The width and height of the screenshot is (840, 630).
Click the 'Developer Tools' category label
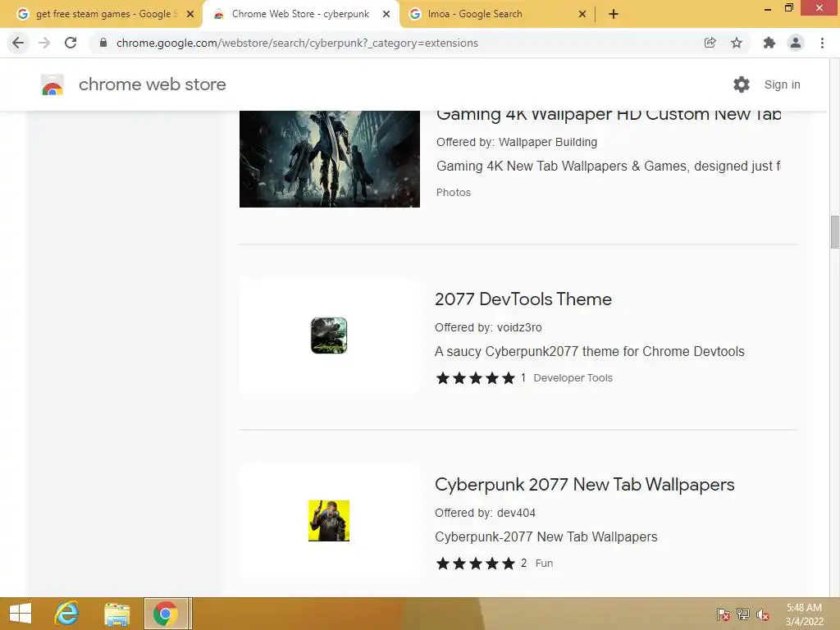pyautogui.click(x=573, y=377)
